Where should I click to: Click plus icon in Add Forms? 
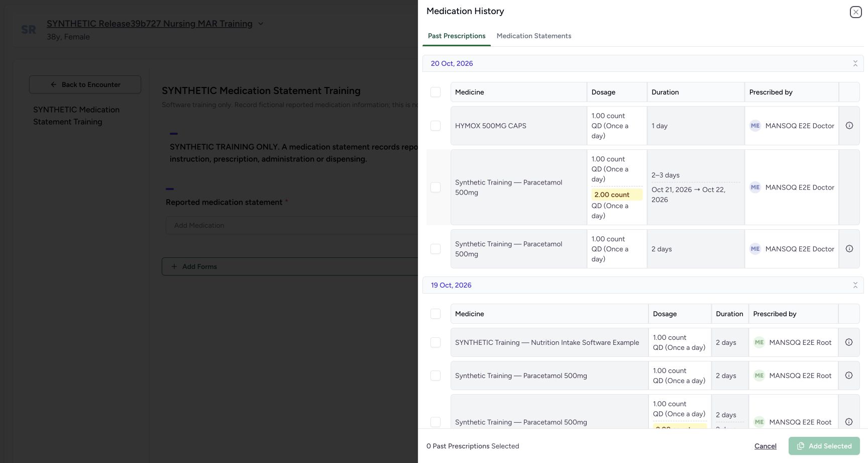(x=174, y=266)
